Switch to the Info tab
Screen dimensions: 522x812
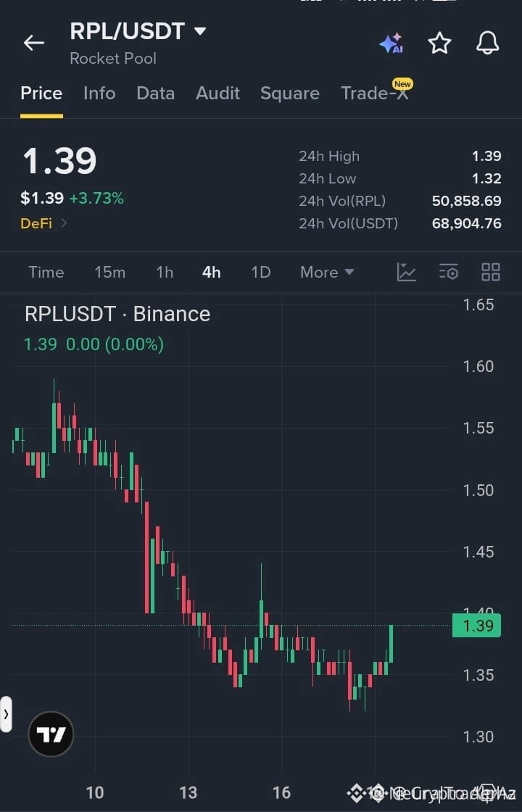click(99, 94)
